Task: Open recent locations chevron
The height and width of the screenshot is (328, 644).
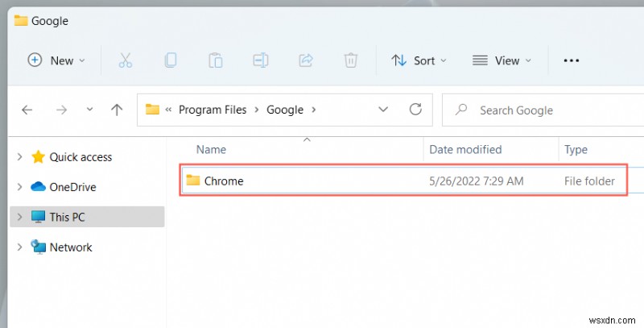Action: [x=89, y=110]
